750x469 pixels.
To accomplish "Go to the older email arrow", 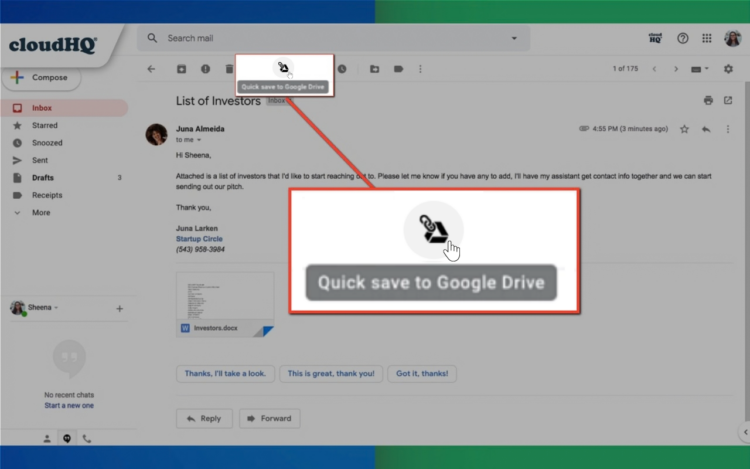I will tap(676, 69).
